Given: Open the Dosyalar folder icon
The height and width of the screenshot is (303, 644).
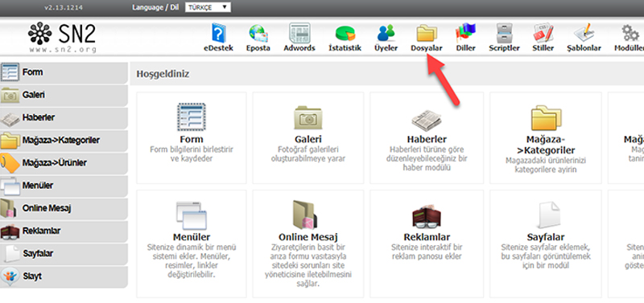Looking at the screenshot, I should coord(427,33).
